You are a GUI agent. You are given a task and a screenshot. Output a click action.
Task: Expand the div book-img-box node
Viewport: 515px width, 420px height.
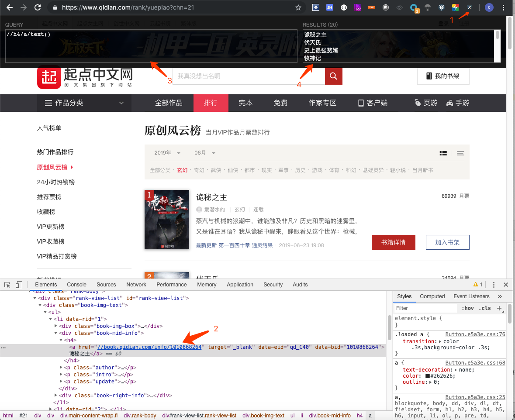pos(56,326)
